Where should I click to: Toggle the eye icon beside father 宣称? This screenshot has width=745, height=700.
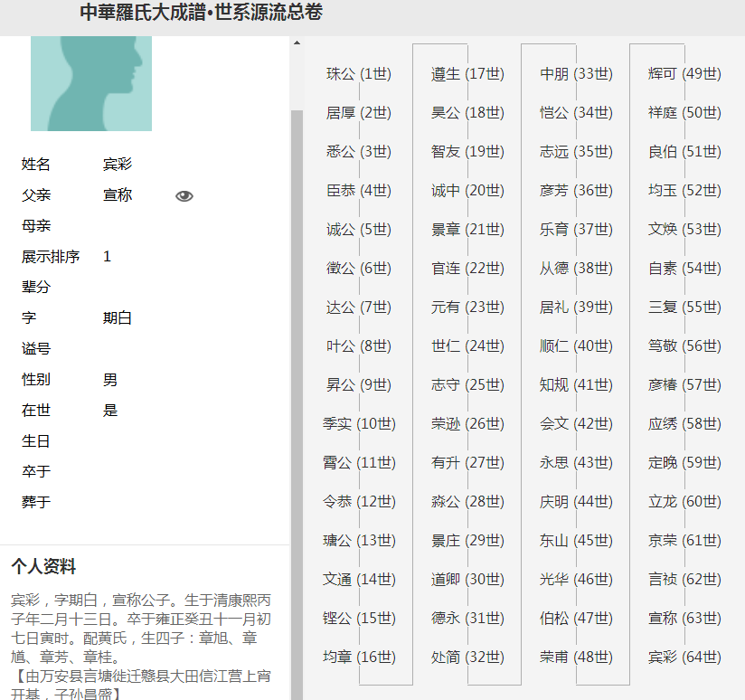click(184, 195)
